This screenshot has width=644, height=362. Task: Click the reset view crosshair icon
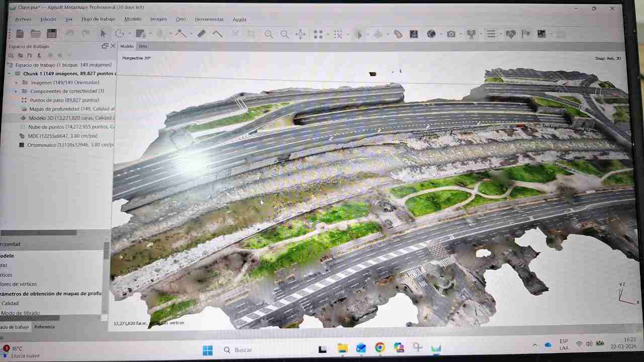coord(300,34)
